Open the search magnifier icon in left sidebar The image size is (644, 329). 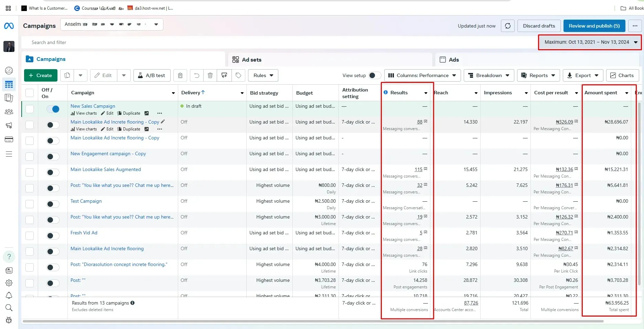pos(9,308)
